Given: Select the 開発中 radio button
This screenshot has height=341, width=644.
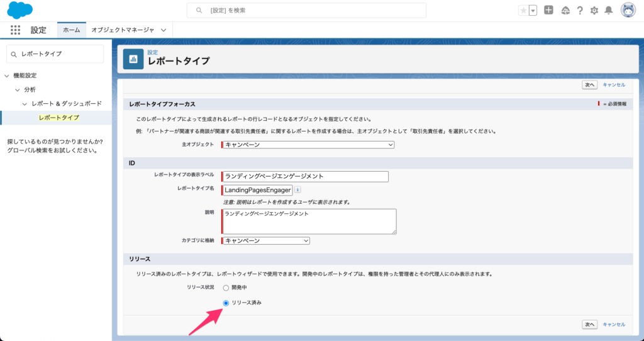Looking at the screenshot, I should 226,288.
